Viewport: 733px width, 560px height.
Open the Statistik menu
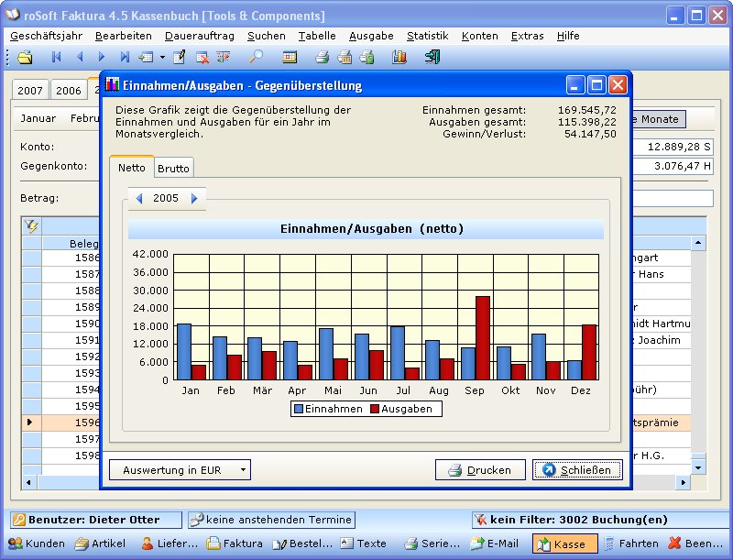tap(427, 36)
